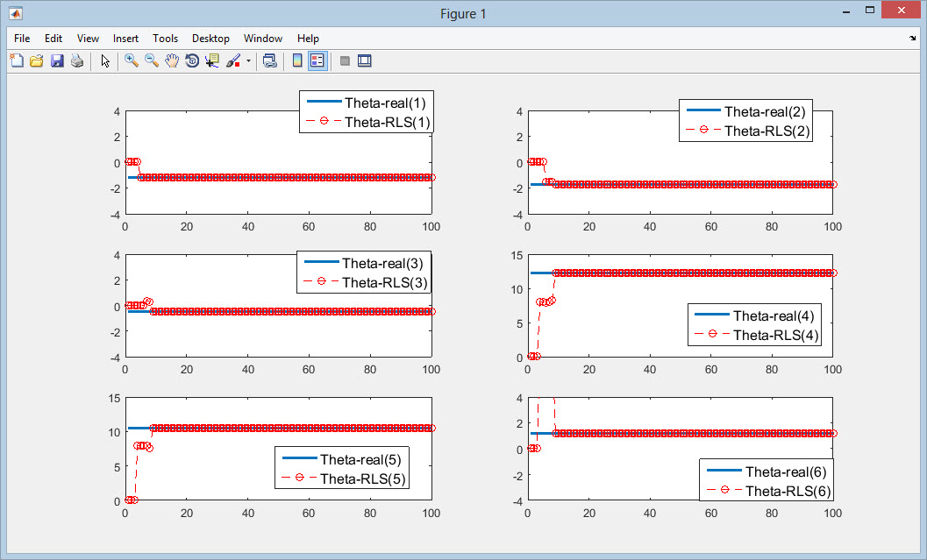This screenshot has width=927, height=560.
Task: Click the Hide Plot Tools icon
Action: 346,60
